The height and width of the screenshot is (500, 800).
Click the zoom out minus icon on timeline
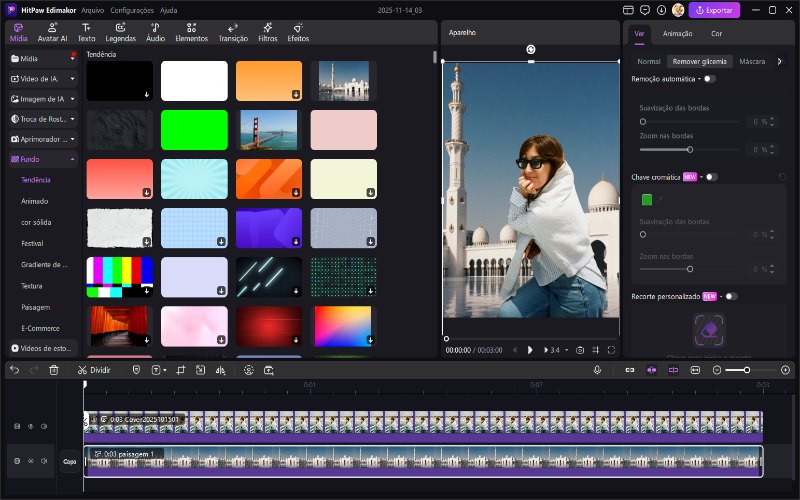(717, 370)
